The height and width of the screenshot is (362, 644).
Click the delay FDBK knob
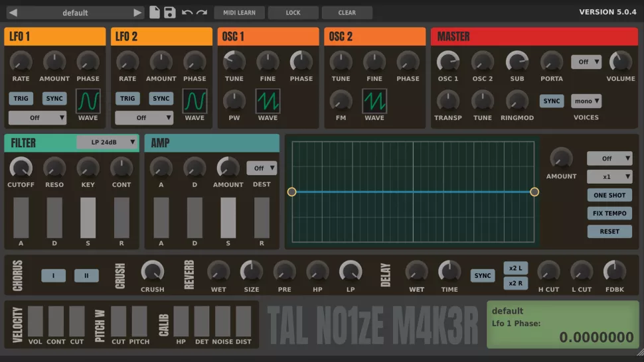(614, 272)
